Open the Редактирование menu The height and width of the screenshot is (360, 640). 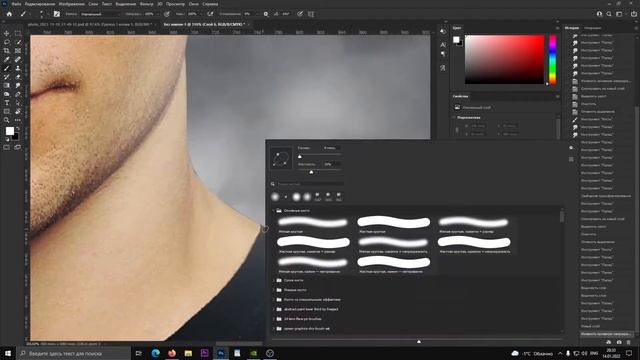[40, 4]
